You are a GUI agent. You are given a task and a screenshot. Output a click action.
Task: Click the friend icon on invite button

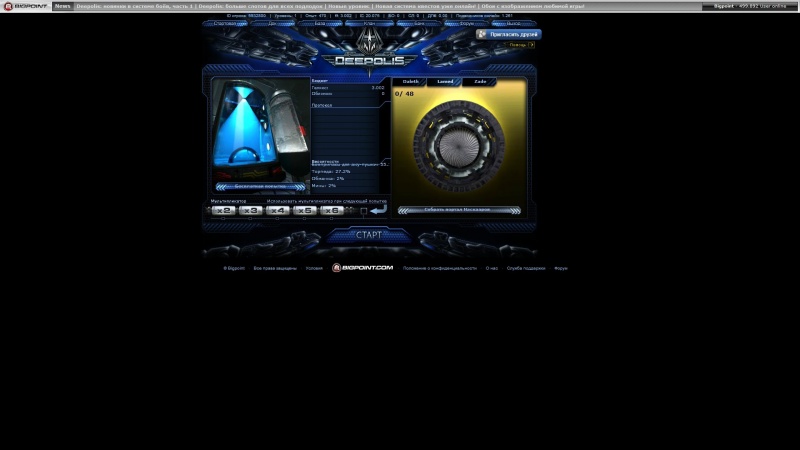coord(482,34)
